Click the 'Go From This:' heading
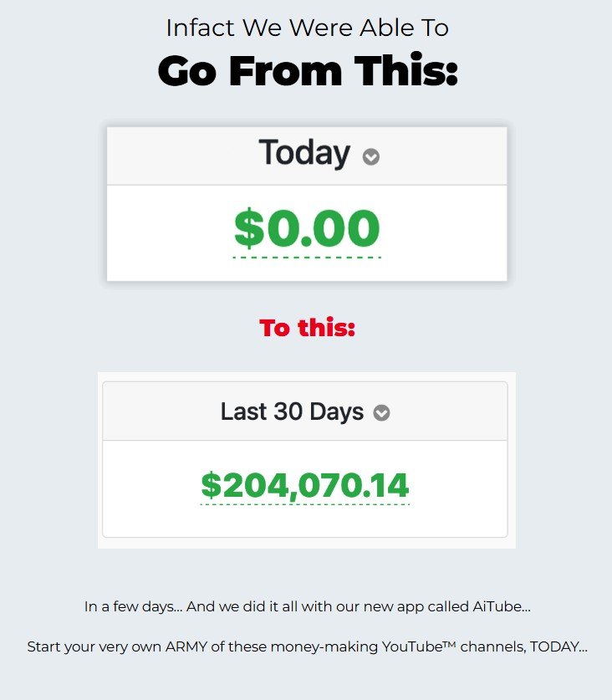The image size is (612, 700). [x=307, y=71]
